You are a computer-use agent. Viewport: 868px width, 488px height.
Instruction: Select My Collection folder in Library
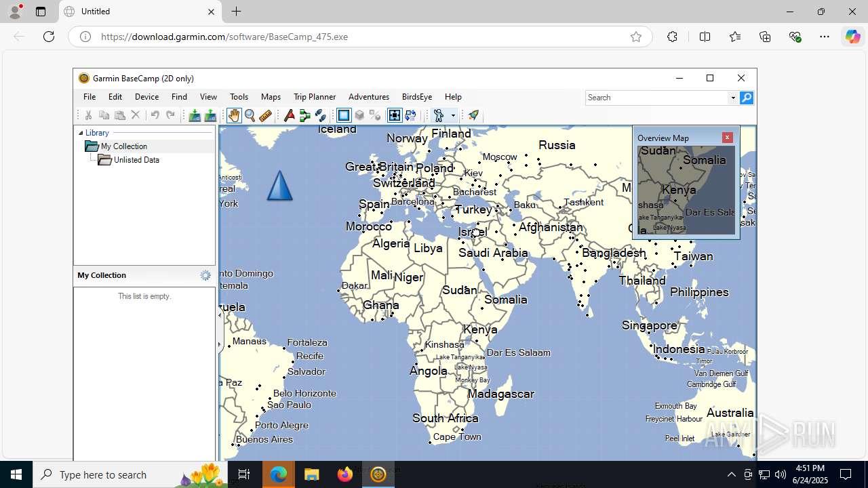point(123,146)
